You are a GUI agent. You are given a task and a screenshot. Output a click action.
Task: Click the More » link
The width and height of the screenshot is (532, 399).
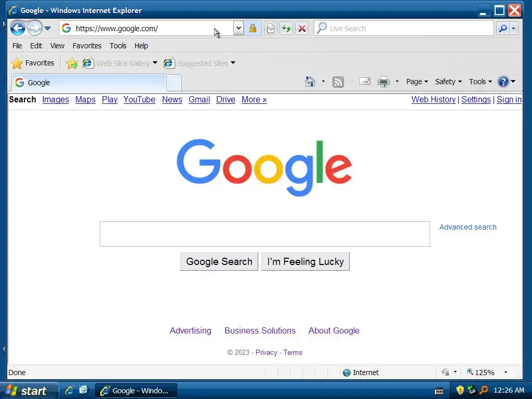tap(254, 100)
